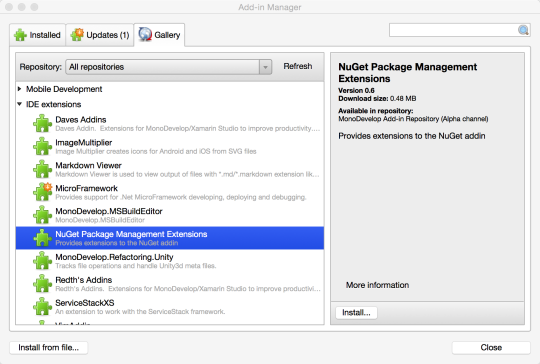Select the Markdown Viewer entry
540x364 pixels.
pos(170,169)
